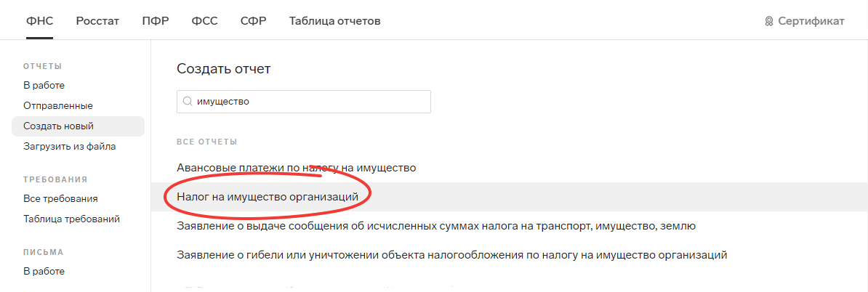Open reports В работе in sidebar
868x292 pixels.
coord(44,86)
